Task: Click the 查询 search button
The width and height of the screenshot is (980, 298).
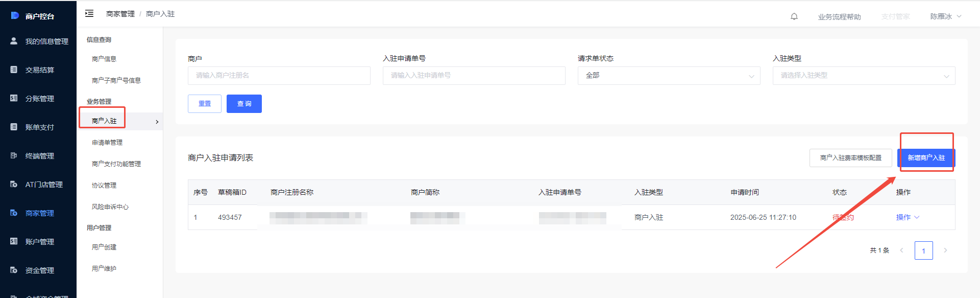Action: coord(244,104)
